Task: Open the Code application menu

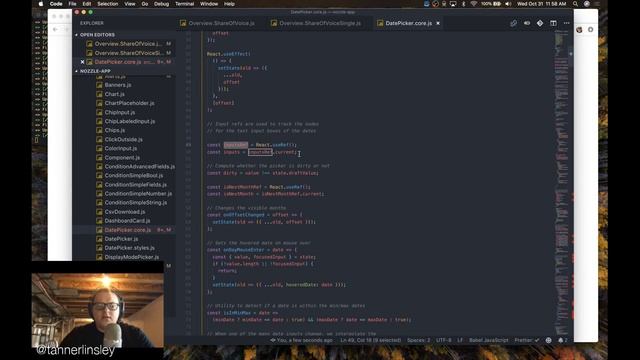Action: tap(56, 4)
